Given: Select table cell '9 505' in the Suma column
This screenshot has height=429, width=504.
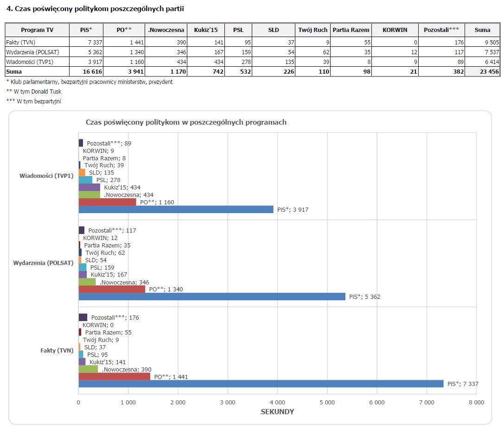Looking at the screenshot, I should (x=483, y=42).
